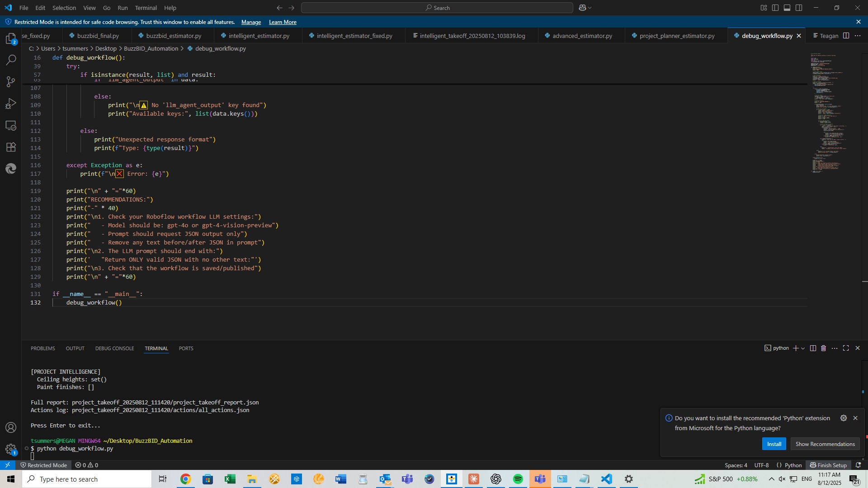Image resolution: width=868 pixels, height=488 pixels.
Task: Toggle the primary side bar layout button
Action: tap(775, 8)
